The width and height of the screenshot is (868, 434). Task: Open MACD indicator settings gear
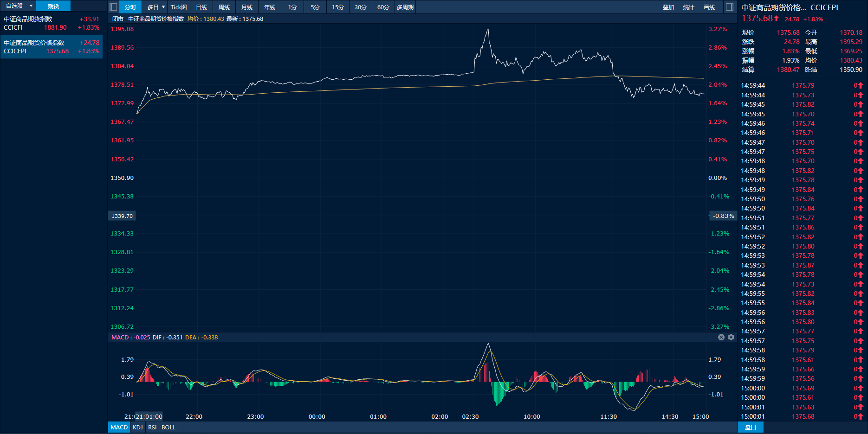point(731,337)
